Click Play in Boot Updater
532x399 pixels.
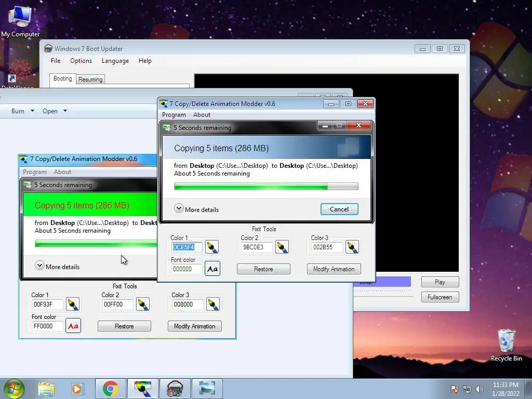coord(440,282)
